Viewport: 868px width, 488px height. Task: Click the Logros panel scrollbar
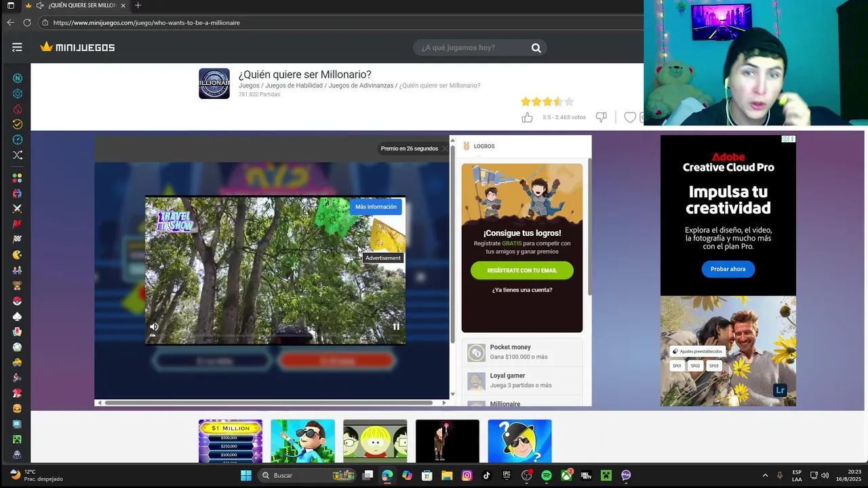tap(589, 226)
